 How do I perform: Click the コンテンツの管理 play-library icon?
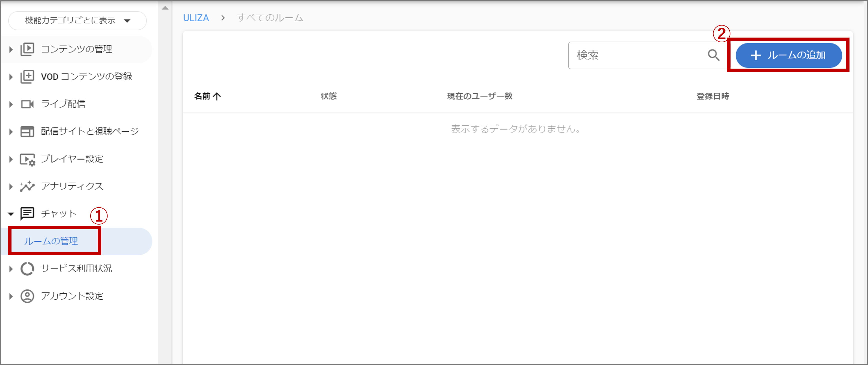(27, 49)
